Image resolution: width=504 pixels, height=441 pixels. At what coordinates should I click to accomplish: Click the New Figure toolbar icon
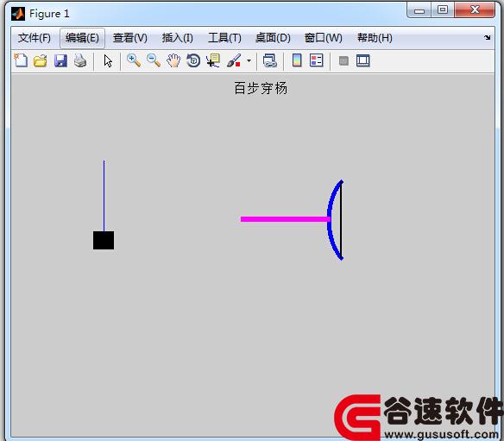click(x=21, y=60)
